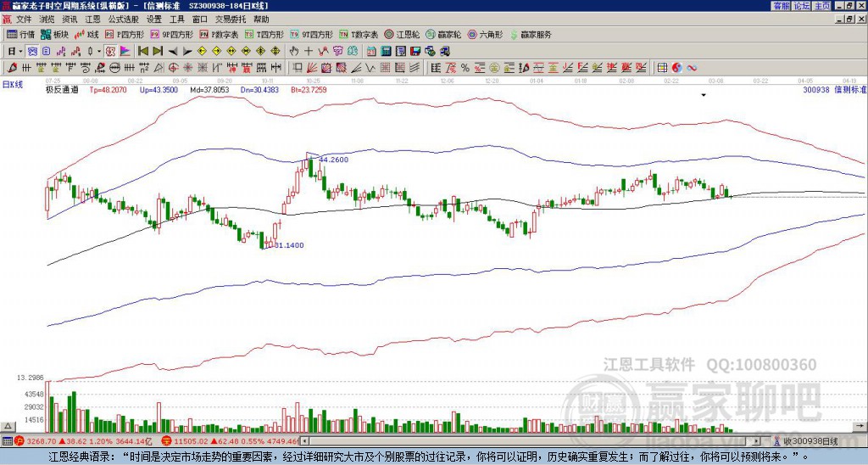Viewport: 868px width, 465px height.
Task: Open the 板块 sectors view
Action: [x=54, y=34]
